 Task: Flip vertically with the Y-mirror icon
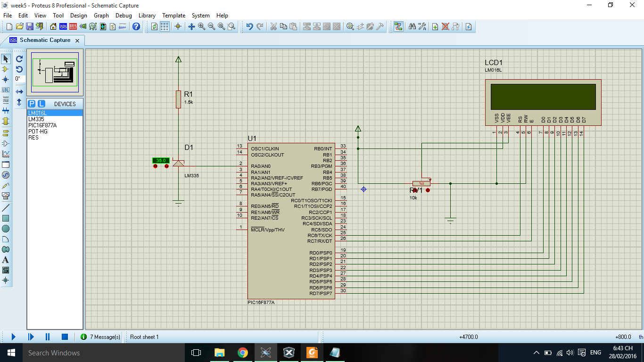(19, 102)
